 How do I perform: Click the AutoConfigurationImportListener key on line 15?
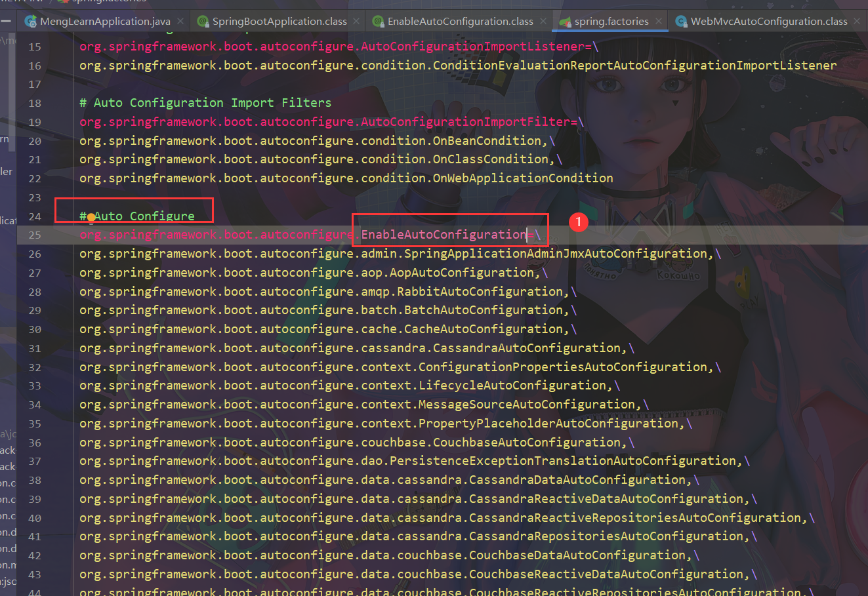pos(473,47)
